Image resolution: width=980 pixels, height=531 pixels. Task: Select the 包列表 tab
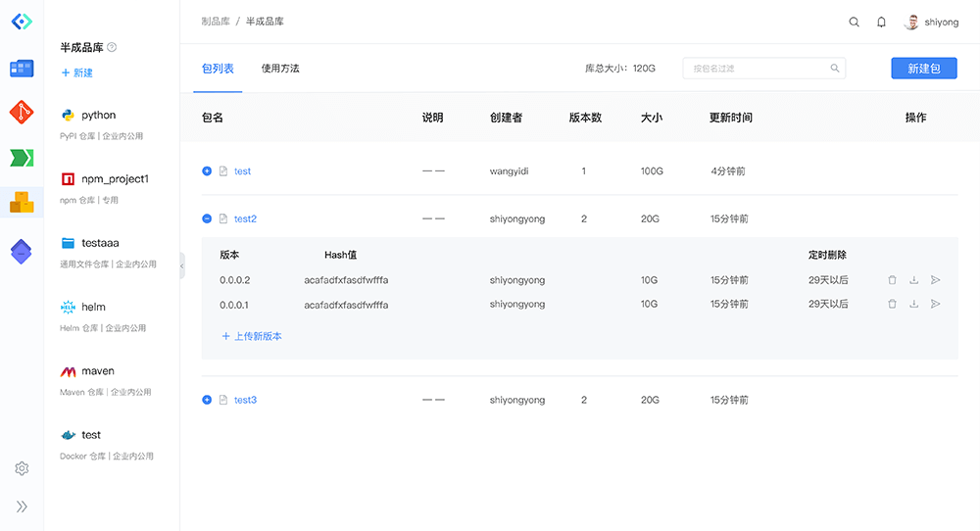click(x=218, y=69)
